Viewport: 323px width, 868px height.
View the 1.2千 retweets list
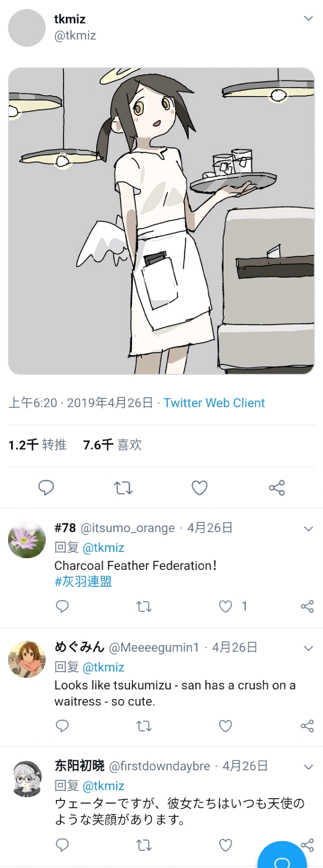click(37, 445)
